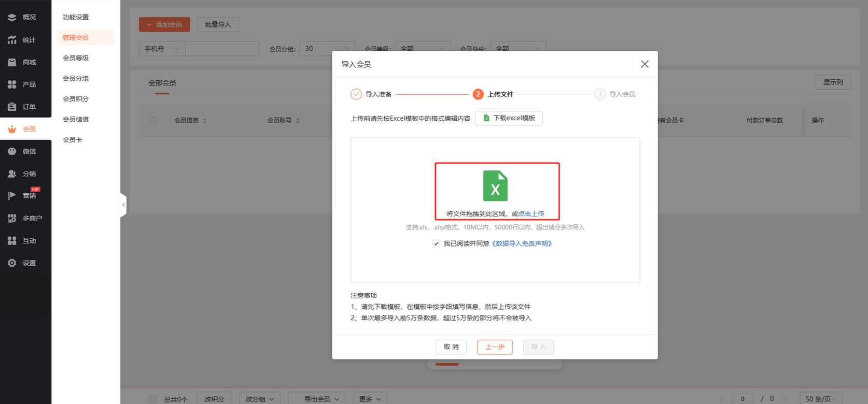The width and height of the screenshot is (868, 404).
Task: Click the 统计 statistics chart icon
Action: [x=12, y=40]
